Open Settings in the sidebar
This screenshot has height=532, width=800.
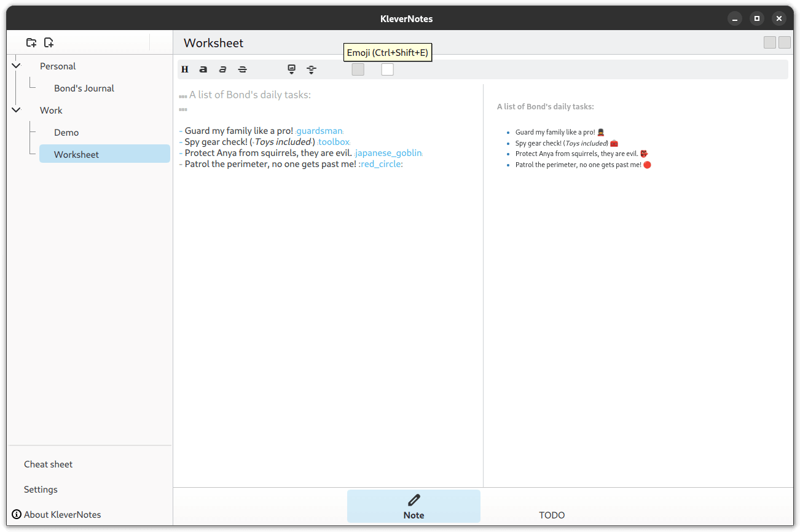41,490
